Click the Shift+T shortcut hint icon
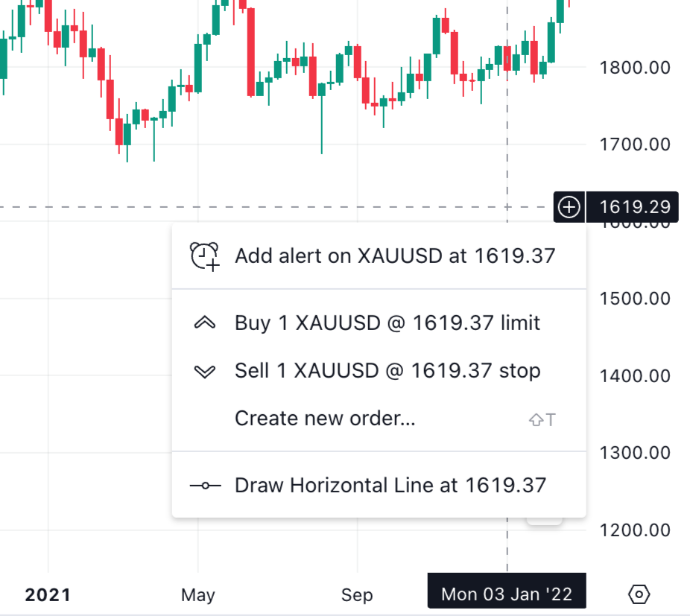 [x=542, y=419]
